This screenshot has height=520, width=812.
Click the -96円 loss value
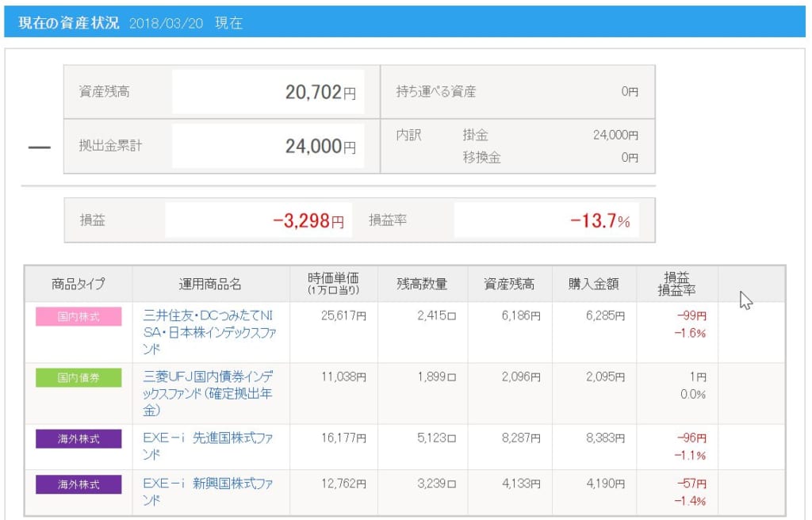pos(691,438)
